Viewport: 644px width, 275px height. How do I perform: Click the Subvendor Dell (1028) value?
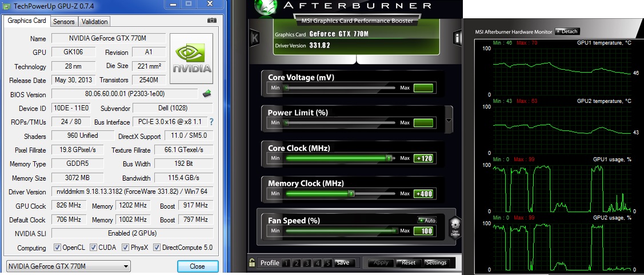[173, 108]
